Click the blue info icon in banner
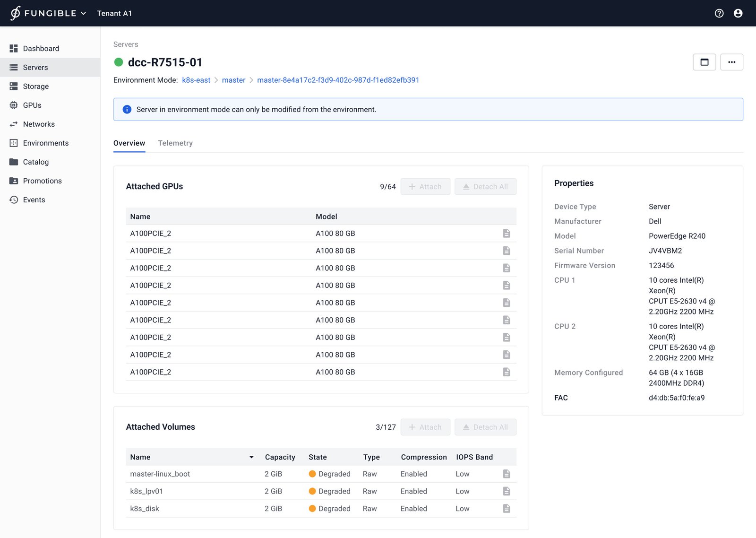 coord(127,110)
